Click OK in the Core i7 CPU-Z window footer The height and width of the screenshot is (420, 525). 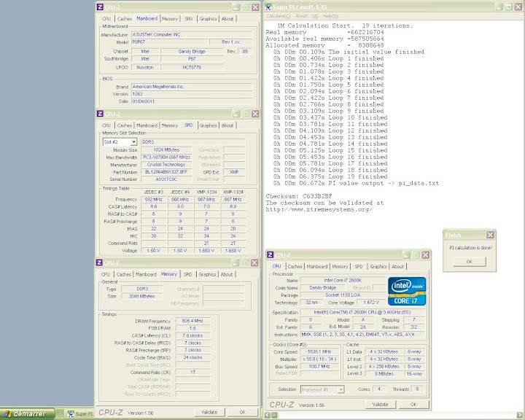coord(413,404)
